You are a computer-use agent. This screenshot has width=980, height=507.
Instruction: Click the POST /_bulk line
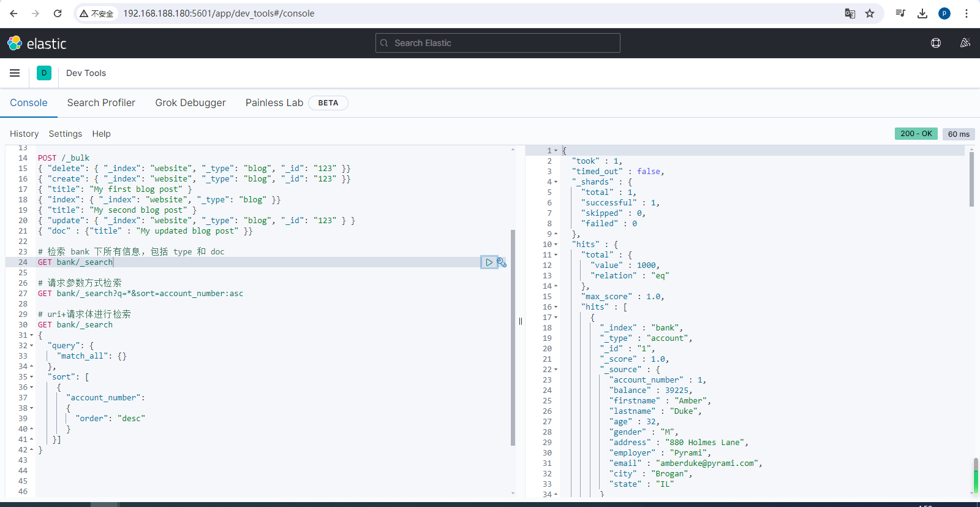click(64, 158)
